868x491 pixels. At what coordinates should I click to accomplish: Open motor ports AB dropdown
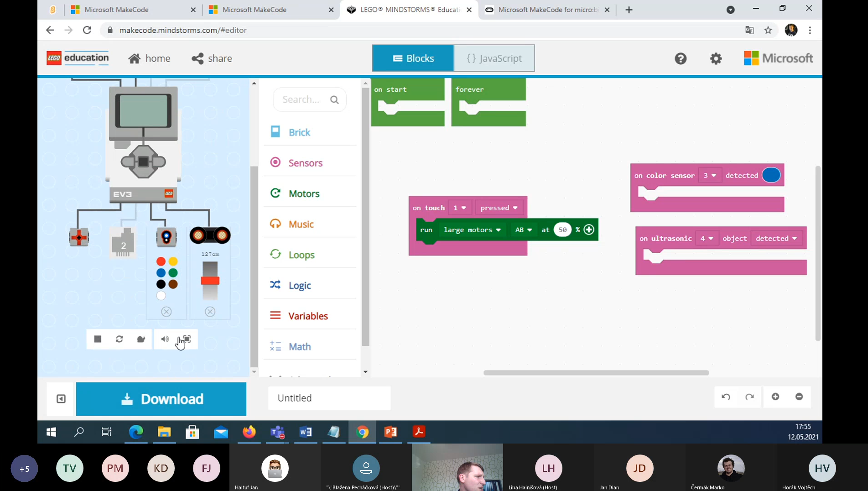tap(524, 230)
